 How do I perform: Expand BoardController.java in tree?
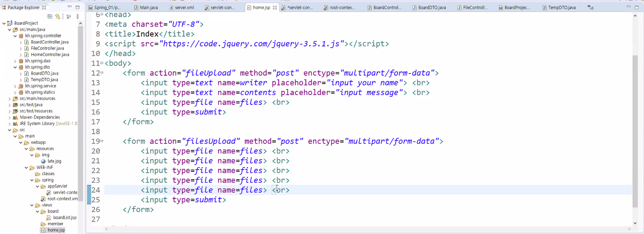pos(21,42)
